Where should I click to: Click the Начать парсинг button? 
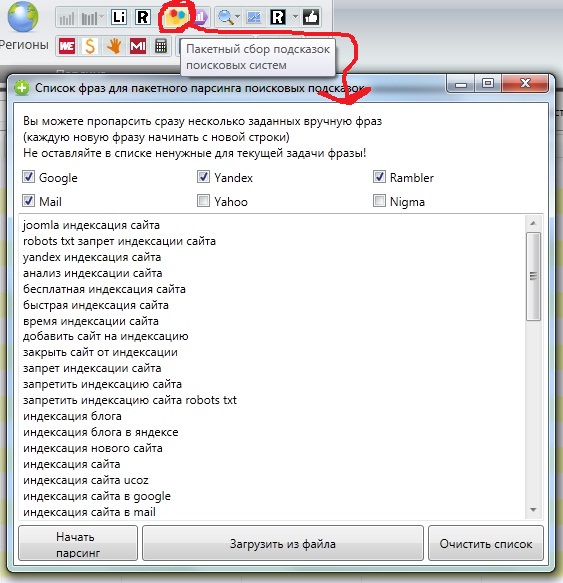[78, 543]
